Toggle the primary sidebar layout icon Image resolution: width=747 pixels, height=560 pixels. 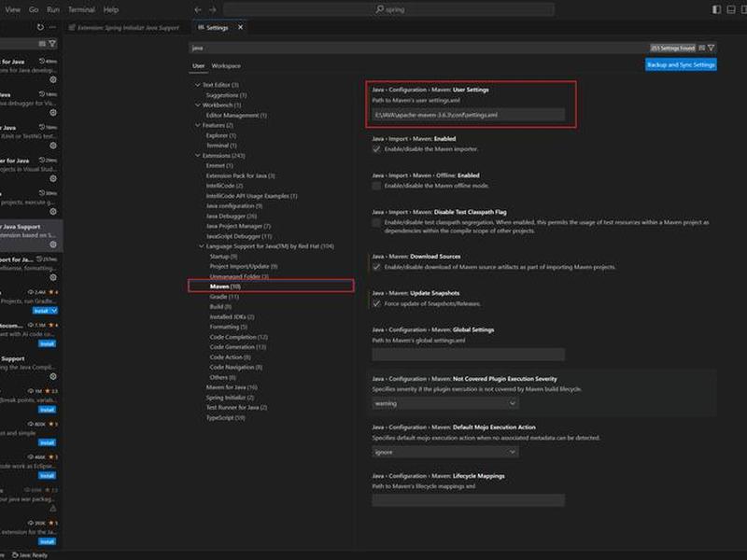pos(716,9)
